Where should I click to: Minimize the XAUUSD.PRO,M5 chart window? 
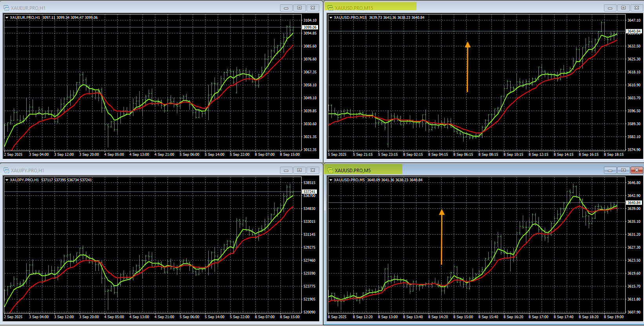[x=610, y=170]
